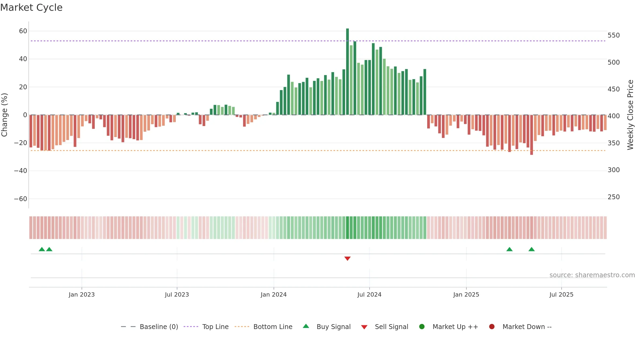Click the 550 price tick label
This screenshot has width=644, height=362.
(614, 35)
